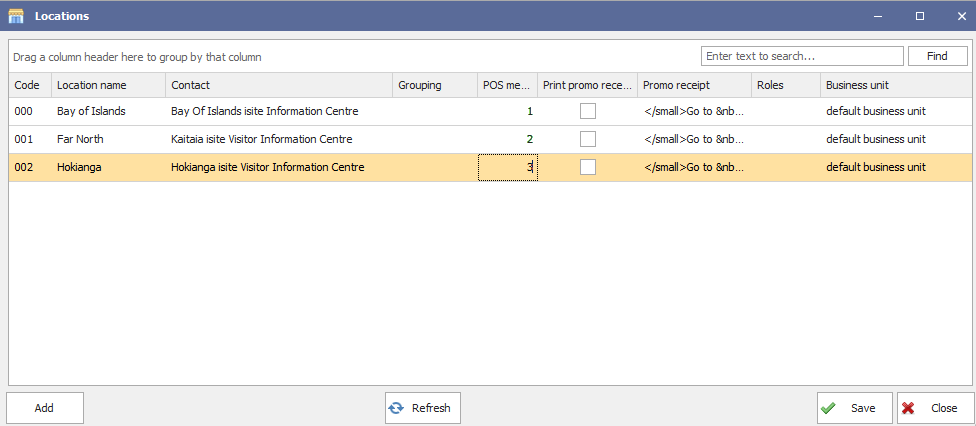This screenshot has height=426, width=976.
Task: Select the Far North location row
Action: (x=490, y=139)
